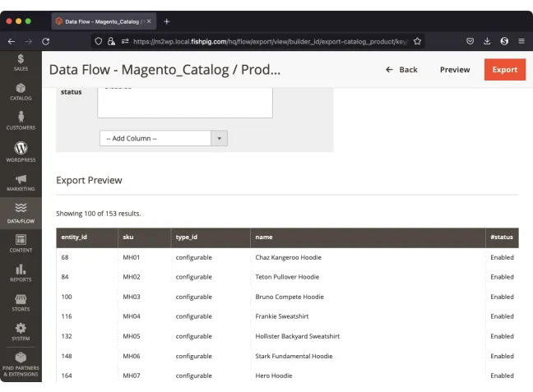Go to Customers in the sidebar
This screenshot has height=392, width=533.
click(x=21, y=121)
